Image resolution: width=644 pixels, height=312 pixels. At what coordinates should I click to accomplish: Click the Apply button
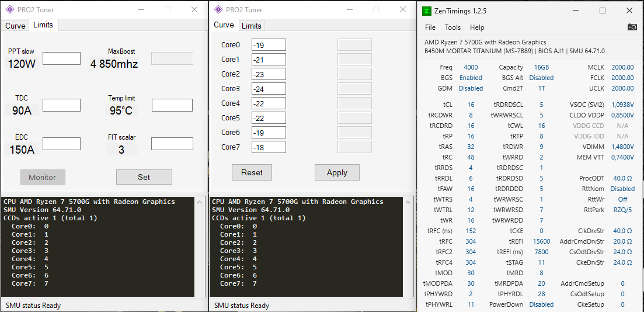coord(337,172)
